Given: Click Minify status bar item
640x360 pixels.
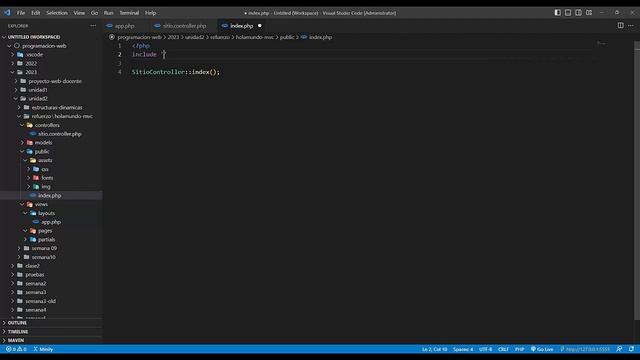Looking at the screenshot, I should pyautogui.click(x=43, y=349).
